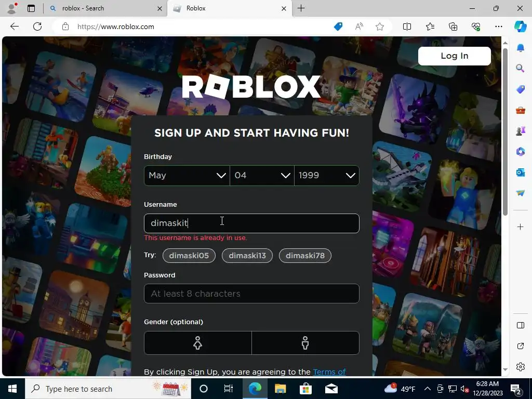Click the page vertical scrollbar thumb

tap(505, 131)
